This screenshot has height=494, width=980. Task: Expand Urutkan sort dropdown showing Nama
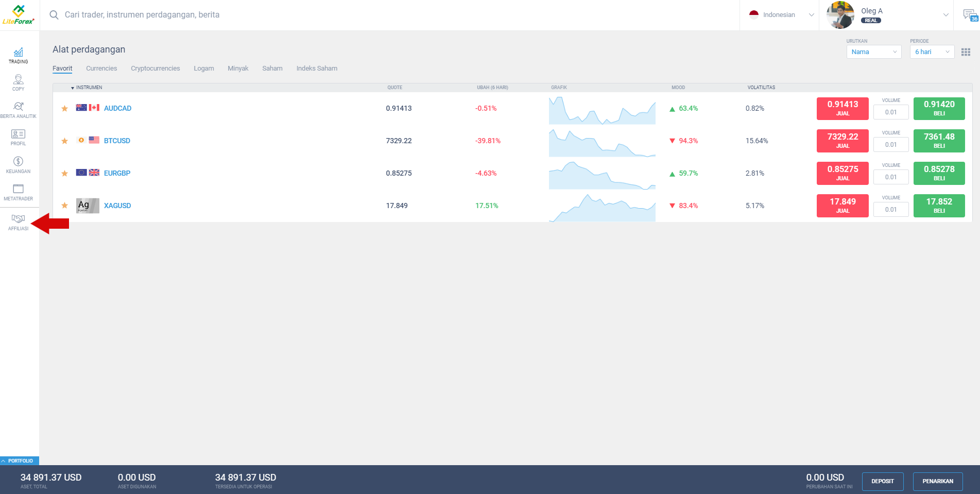point(873,52)
